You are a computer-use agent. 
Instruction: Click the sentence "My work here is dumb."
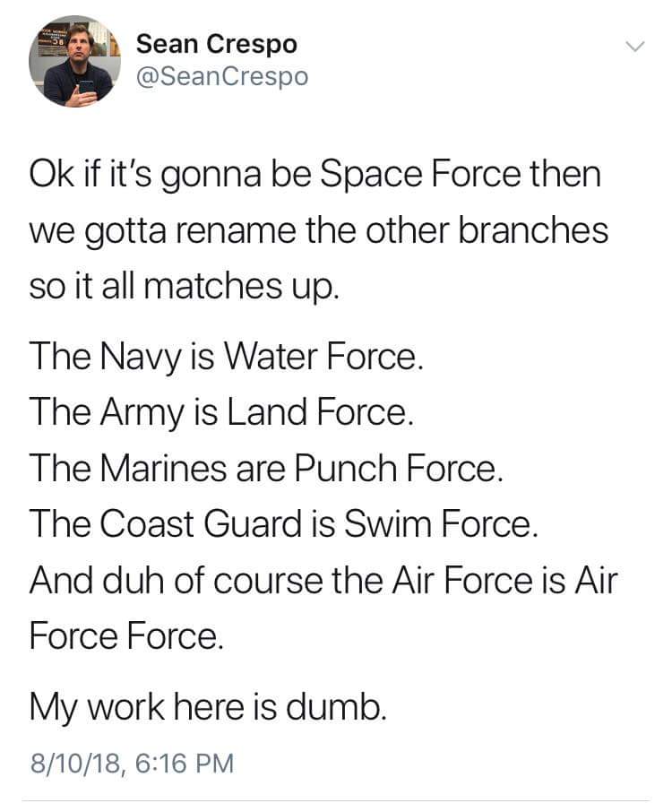209,705
